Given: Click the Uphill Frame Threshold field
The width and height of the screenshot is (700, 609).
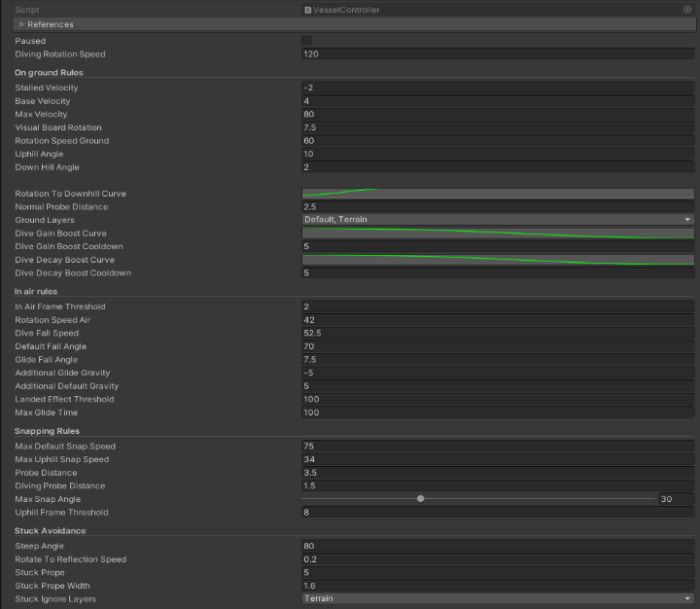Looking at the screenshot, I should pos(497,513).
